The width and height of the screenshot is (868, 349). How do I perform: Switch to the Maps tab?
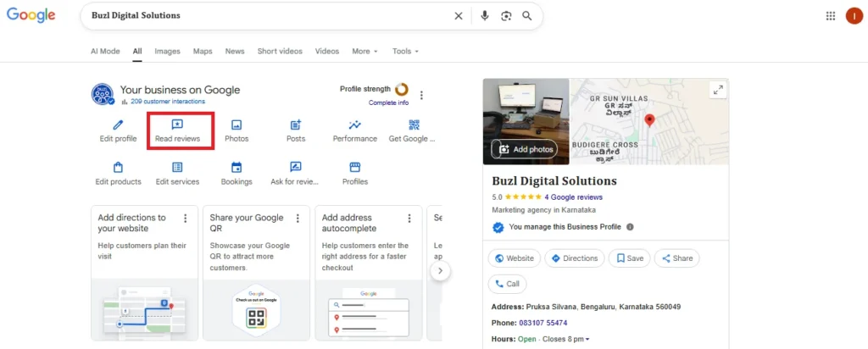(x=203, y=51)
